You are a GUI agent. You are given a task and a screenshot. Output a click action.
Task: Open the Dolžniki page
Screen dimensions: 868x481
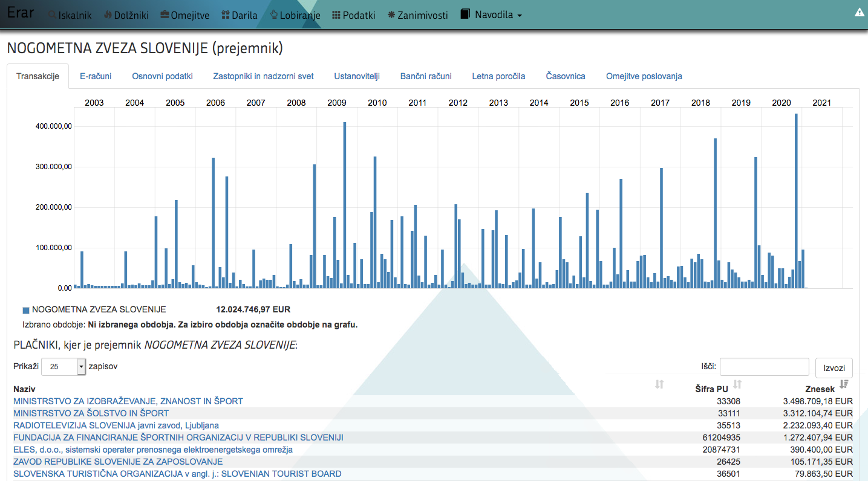(x=126, y=15)
